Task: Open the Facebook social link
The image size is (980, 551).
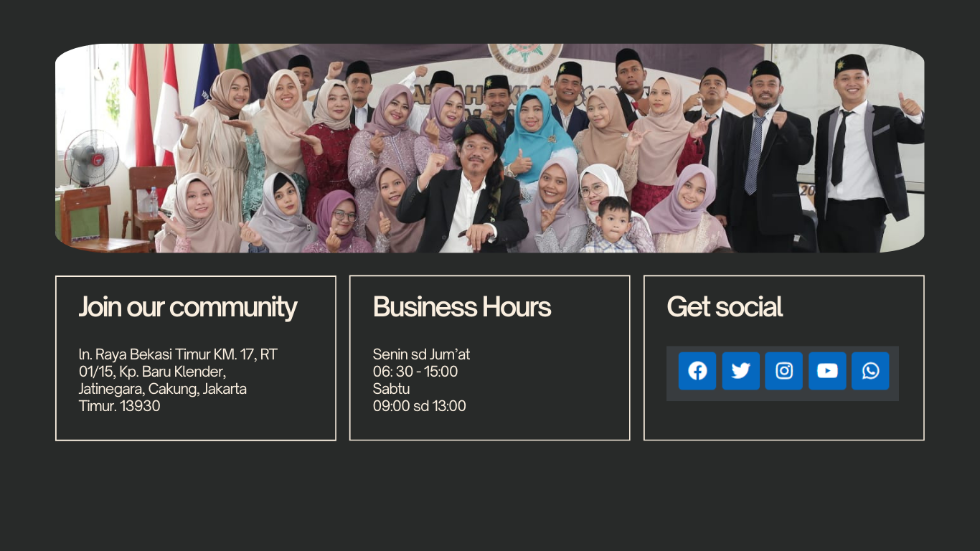Action: [697, 371]
